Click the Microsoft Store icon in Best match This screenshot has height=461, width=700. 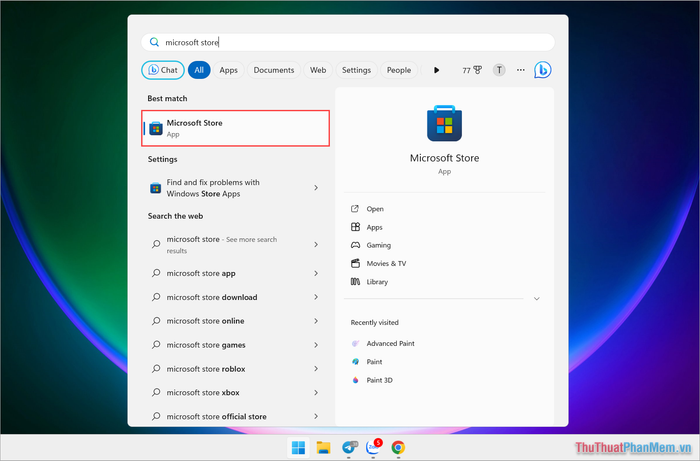(x=156, y=129)
